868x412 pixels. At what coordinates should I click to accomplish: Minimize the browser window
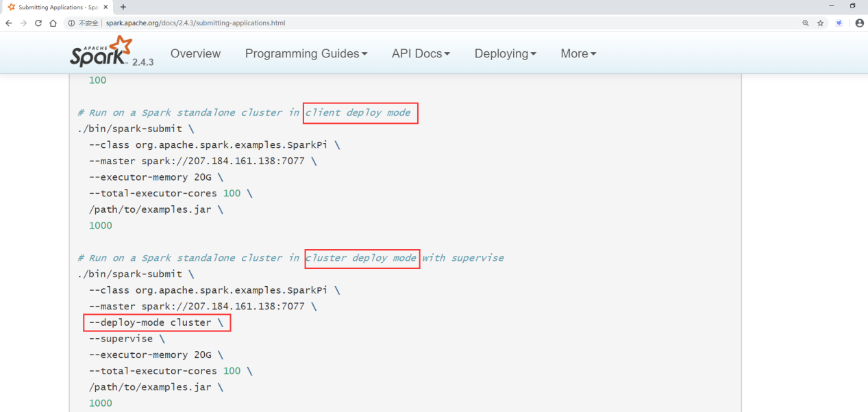click(x=832, y=6)
